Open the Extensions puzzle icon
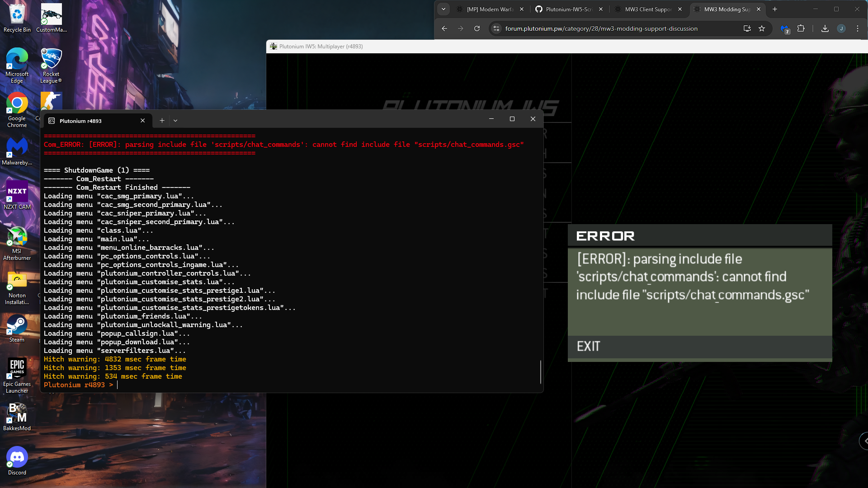The width and height of the screenshot is (868, 488). pyautogui.click(x=801, y=28)
